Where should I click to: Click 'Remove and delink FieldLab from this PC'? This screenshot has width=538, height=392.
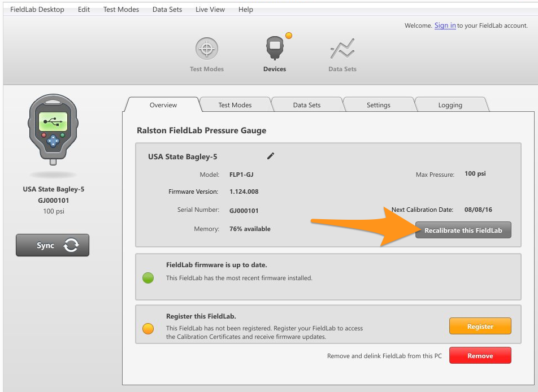tap(384, 356)
